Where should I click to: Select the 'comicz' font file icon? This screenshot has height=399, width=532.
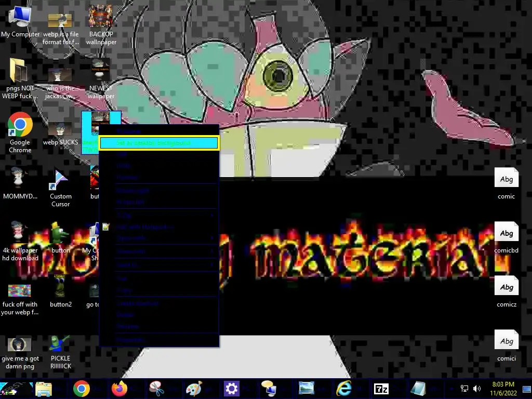(x=506, y=291)
